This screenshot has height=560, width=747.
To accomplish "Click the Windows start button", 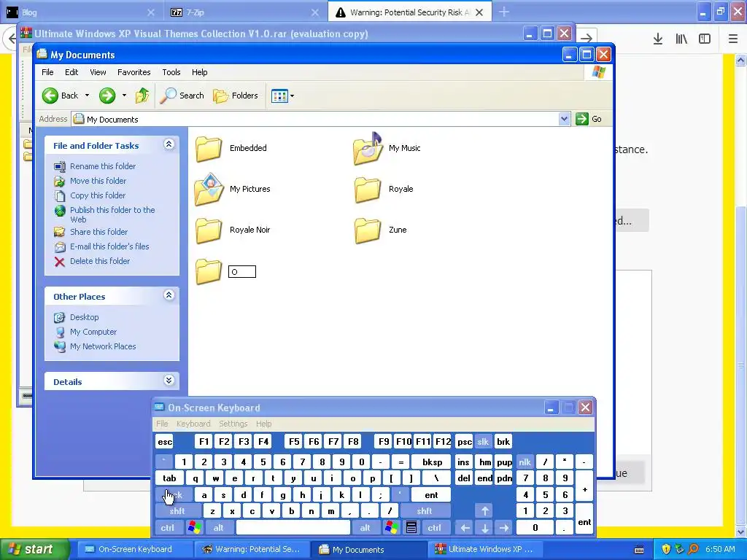I will coord(34,550).
